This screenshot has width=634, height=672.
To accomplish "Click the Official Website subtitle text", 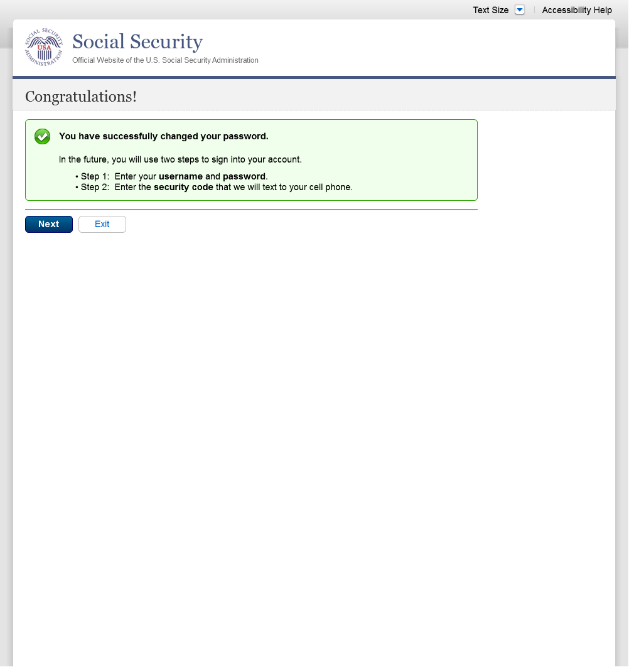I will pos(165,60).
